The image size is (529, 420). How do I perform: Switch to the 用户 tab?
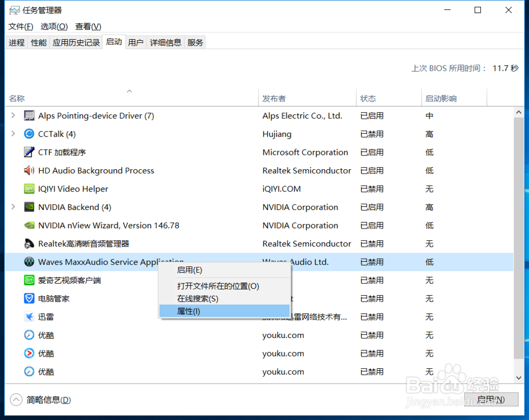[135, 42]
